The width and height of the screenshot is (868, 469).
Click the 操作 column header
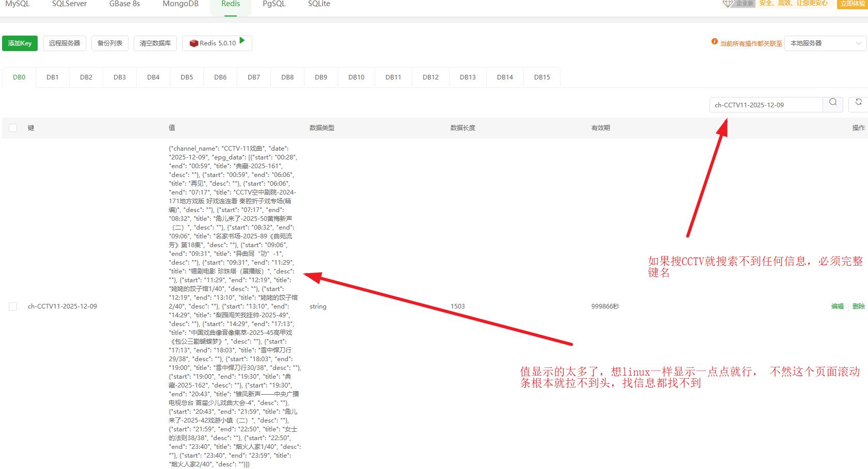(859, 128)
